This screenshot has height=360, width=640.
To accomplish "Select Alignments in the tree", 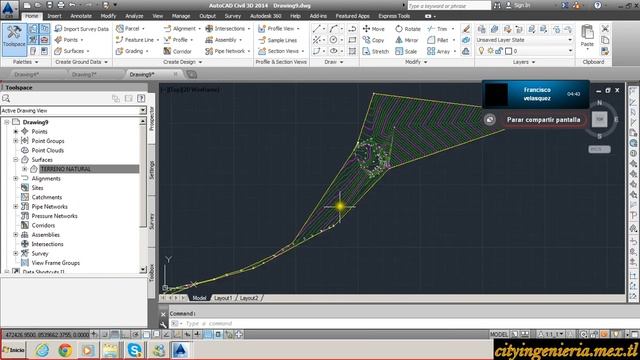I will (46, 178).
